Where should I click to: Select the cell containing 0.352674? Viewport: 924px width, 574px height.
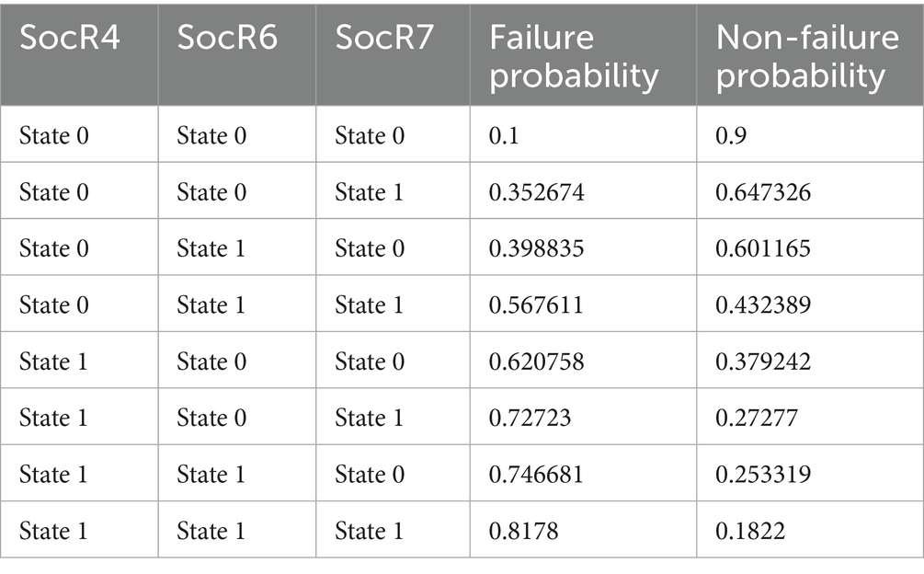click(x=535, y=193)
